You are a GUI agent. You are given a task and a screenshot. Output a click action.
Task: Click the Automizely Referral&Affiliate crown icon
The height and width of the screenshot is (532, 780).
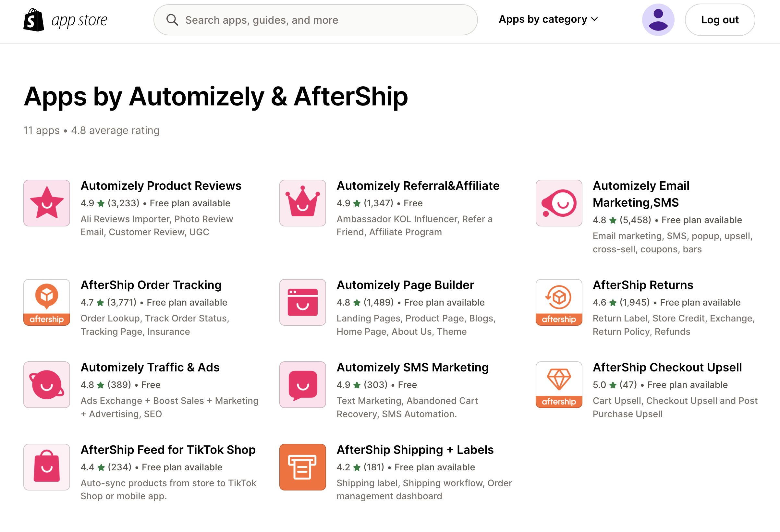(303, 203)
